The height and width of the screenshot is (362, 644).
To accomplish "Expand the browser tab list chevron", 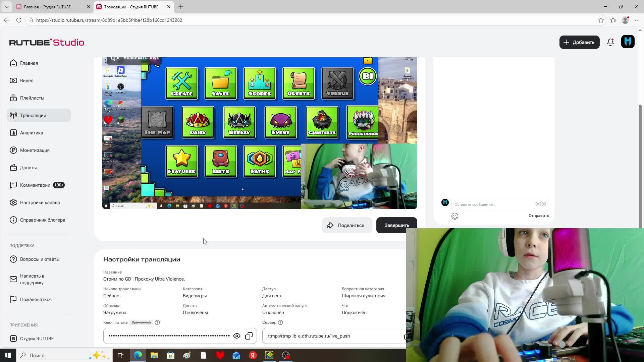I will click(x=6, y=7).
